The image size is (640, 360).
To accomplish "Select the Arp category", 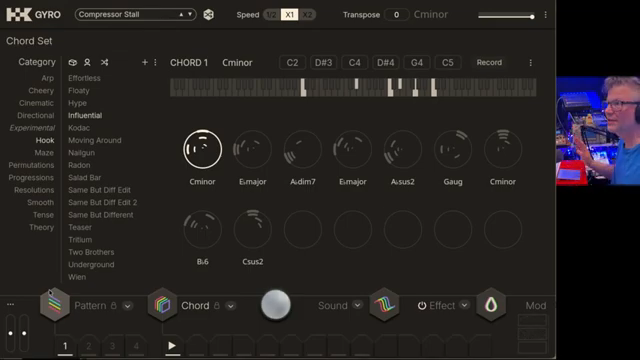I will (x=47, y=78).
